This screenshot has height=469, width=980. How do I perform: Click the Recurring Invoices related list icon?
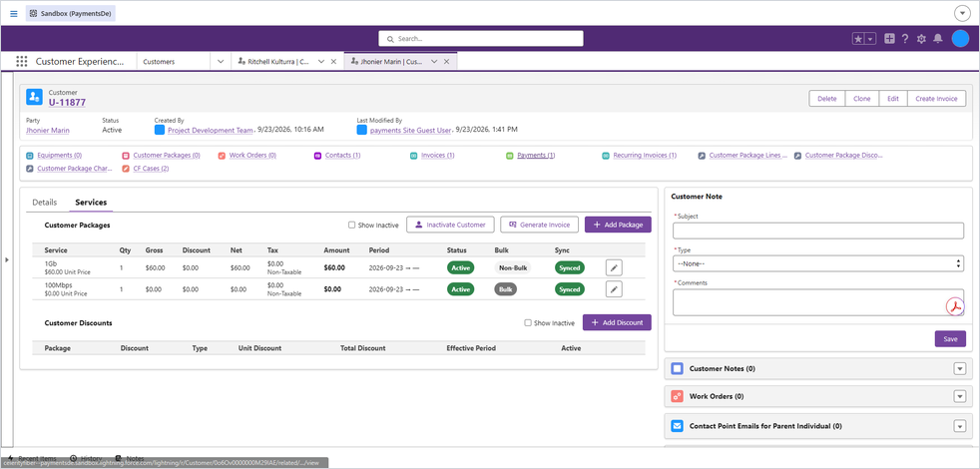coord(606,155)
